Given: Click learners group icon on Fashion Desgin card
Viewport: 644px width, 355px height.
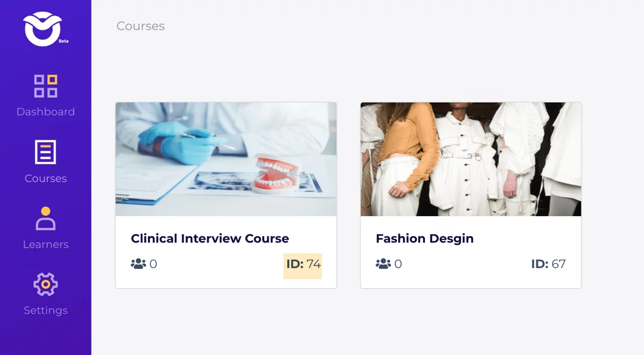Looking at the screenshot, I should tap(383, 264).
